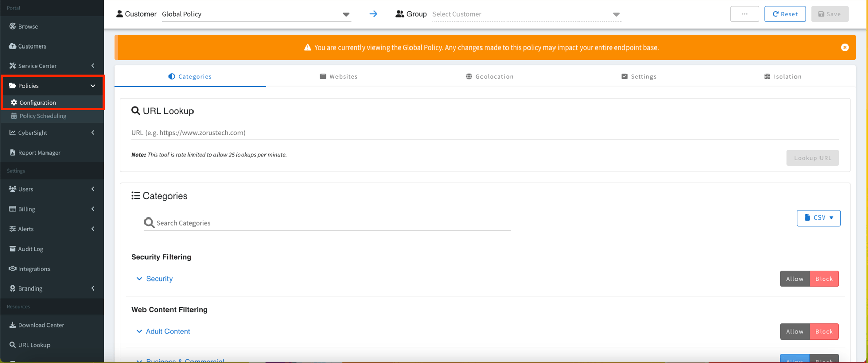Click the URL Lookup input field
Screen dimensions: 868x363
pos(484,133)
